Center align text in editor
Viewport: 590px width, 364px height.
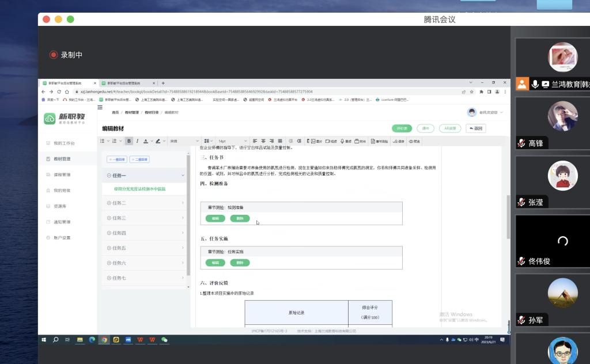(x=263, y=141)
